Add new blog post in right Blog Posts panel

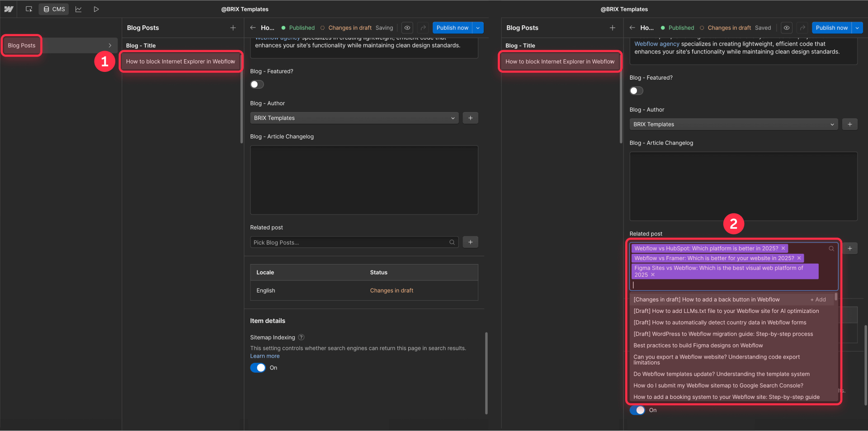click(x=612, y=28)
